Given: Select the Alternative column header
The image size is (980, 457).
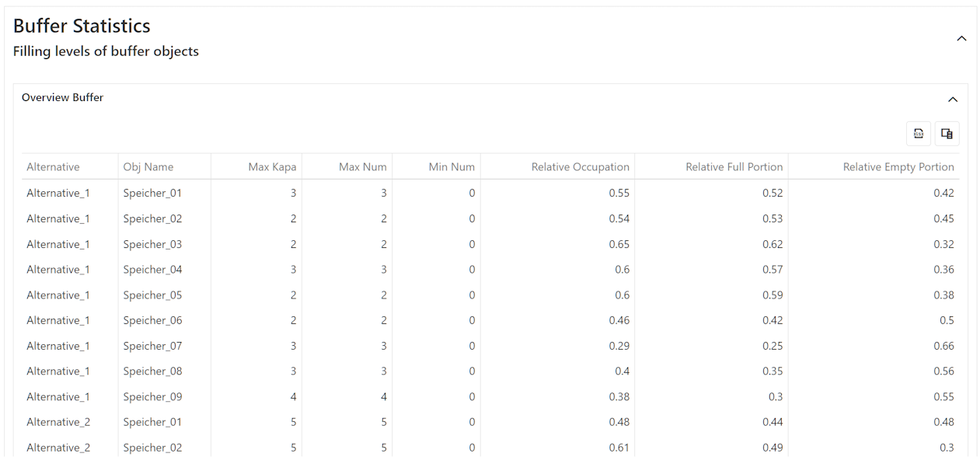Looking at the screenshot, I should 53,166.
